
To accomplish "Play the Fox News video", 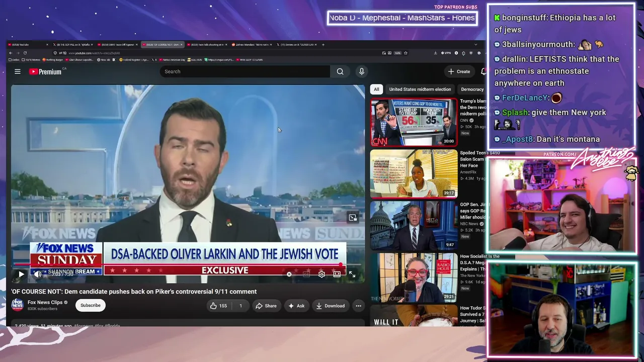I will (21, 275).
